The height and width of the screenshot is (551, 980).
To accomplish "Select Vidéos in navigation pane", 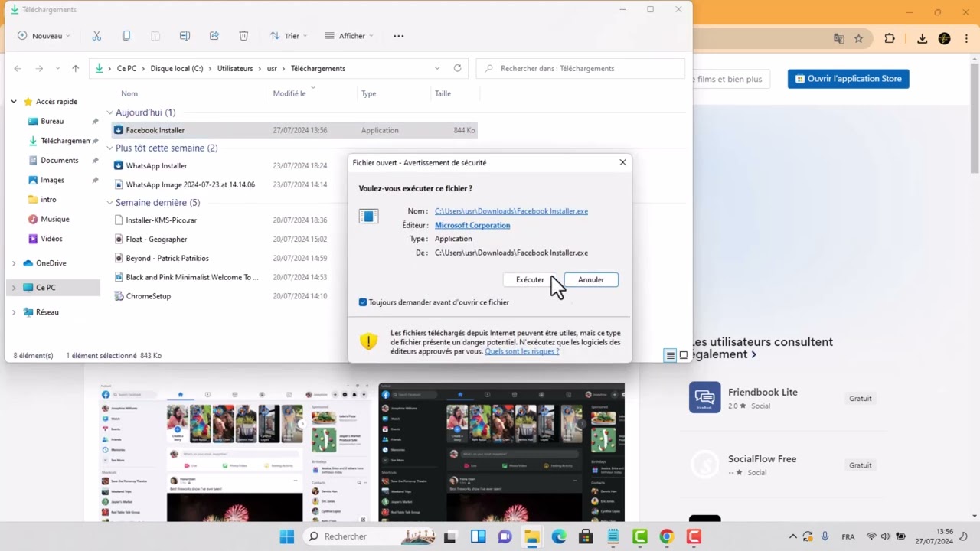I will point(51,239).
